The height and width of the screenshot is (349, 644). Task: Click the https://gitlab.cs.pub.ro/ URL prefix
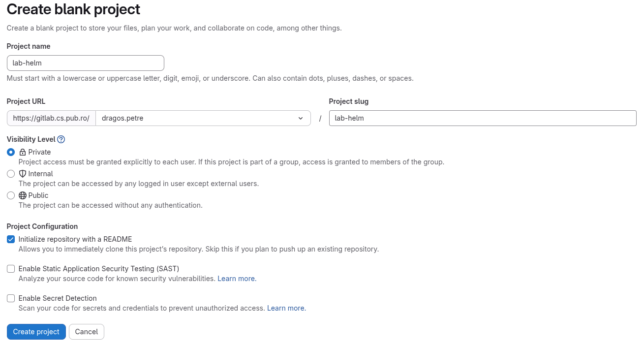[51, 118]
